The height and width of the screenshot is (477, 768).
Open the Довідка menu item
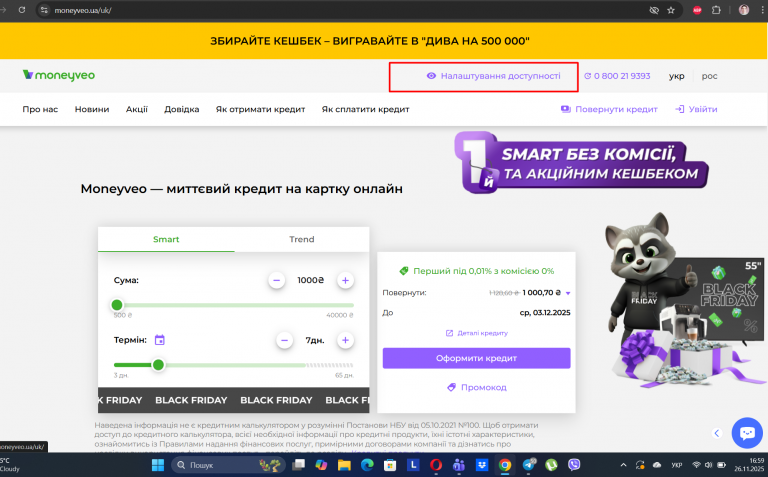182,109
